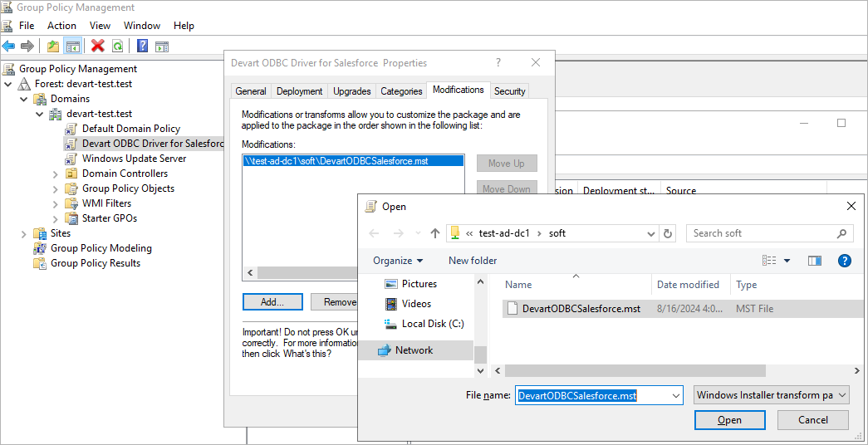Click the Up one level folder icon
The width and height of the screenshot is (868, 445).
tap(53, 46)
